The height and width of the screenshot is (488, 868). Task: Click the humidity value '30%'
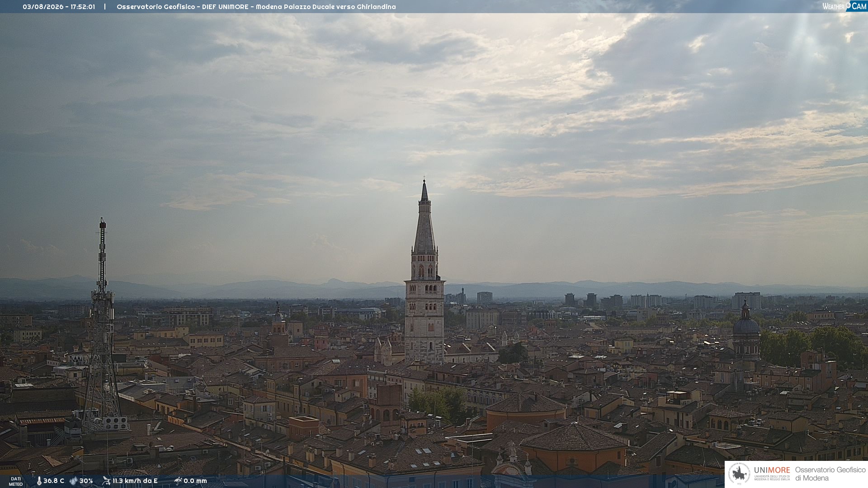tap(86, 481)
